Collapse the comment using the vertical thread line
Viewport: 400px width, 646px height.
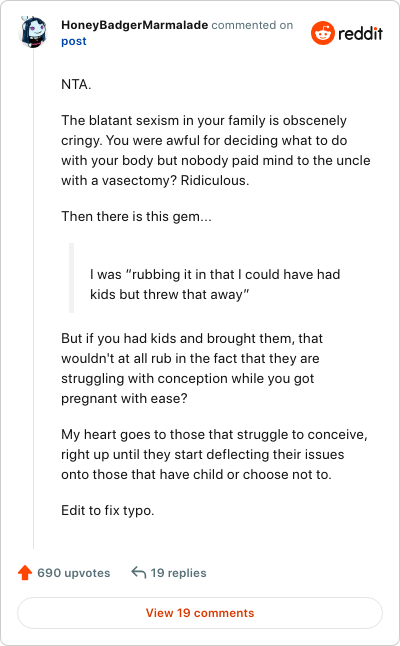click(x=33, y=298)
